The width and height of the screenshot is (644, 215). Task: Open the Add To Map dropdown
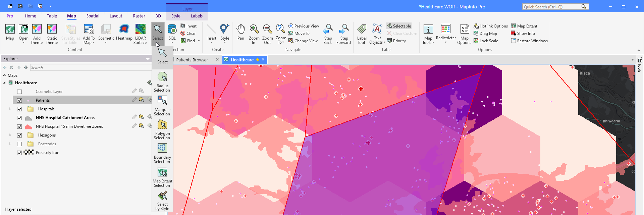(x=89, y=40)
